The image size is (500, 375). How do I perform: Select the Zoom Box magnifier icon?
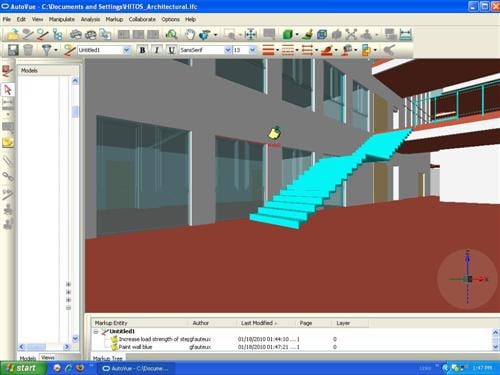coord(229,34)
